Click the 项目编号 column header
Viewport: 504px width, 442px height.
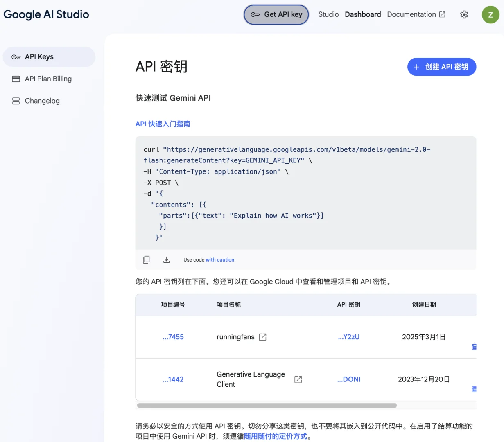173,304
